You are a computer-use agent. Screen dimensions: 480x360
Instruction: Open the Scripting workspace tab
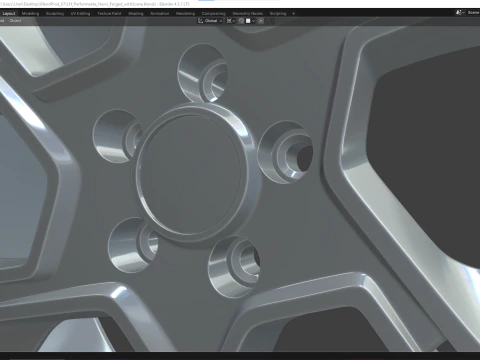tap(278, 13)
